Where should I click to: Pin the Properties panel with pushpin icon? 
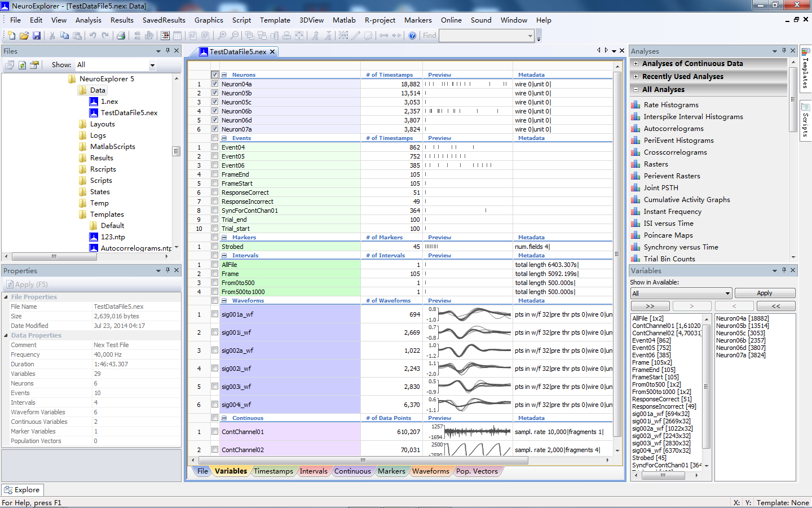coord(167,270)
